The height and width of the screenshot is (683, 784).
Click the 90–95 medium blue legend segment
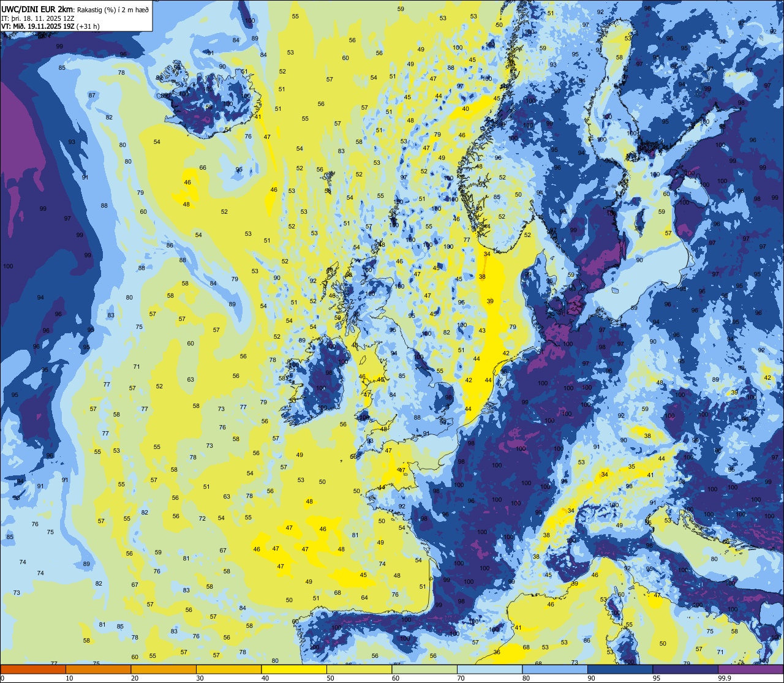pyautogui.click(x=620, y=669)
